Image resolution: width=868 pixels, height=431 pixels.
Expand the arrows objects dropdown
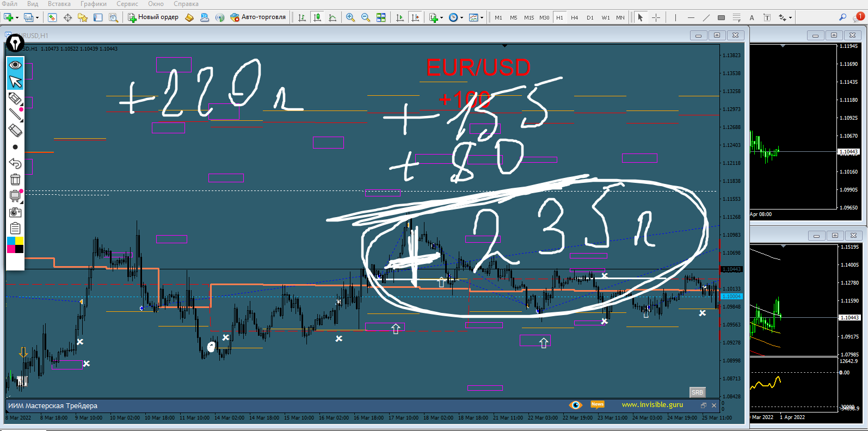[x=790, y=18]
